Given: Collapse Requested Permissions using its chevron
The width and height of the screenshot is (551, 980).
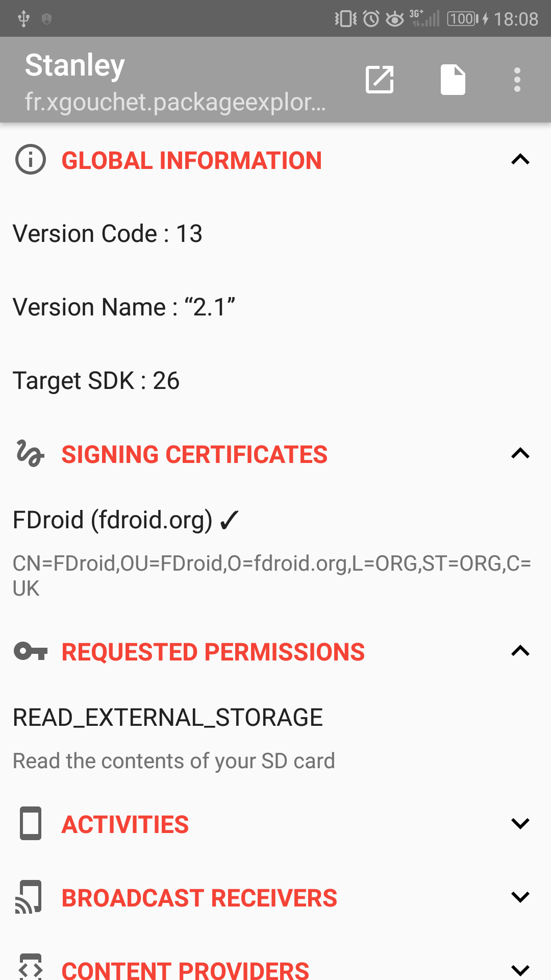Looking at the screenshot, I should coord(520,651).
